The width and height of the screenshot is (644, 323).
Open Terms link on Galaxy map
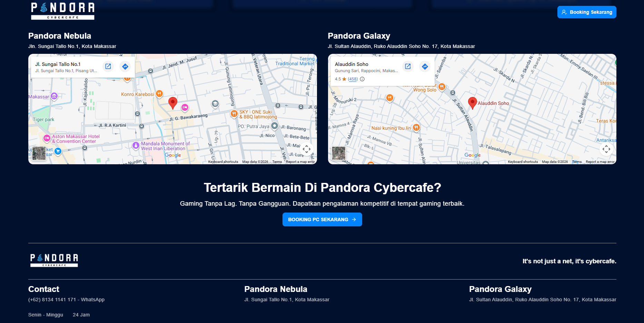point(577,162)
